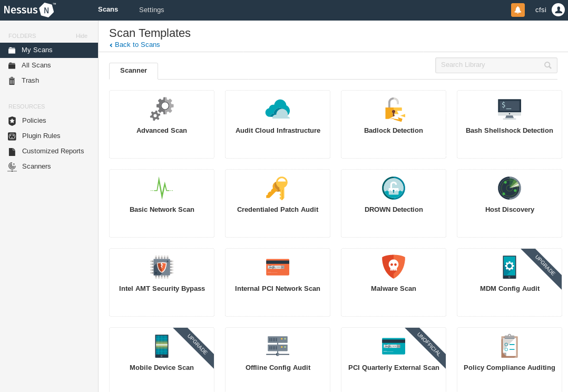Screen dimensions: 568x392
Task: Focus the Search Library field
Action: pyautogui.click(x=496, y=65)
